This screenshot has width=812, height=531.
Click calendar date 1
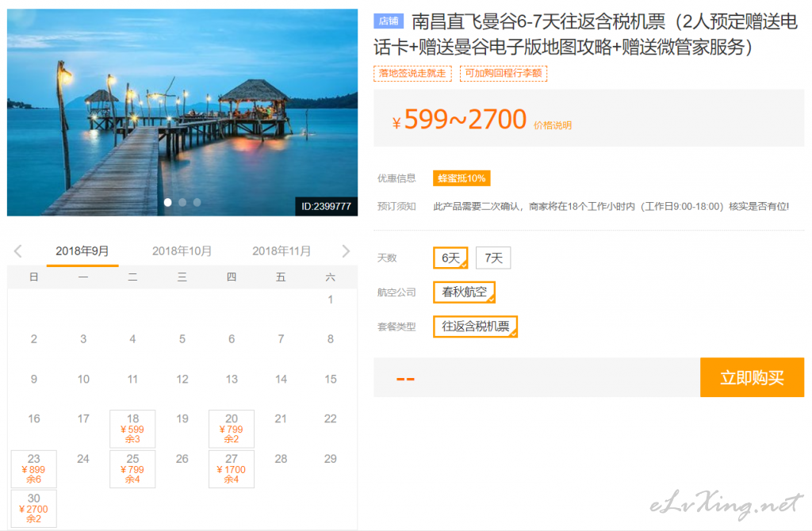[331, 300]
